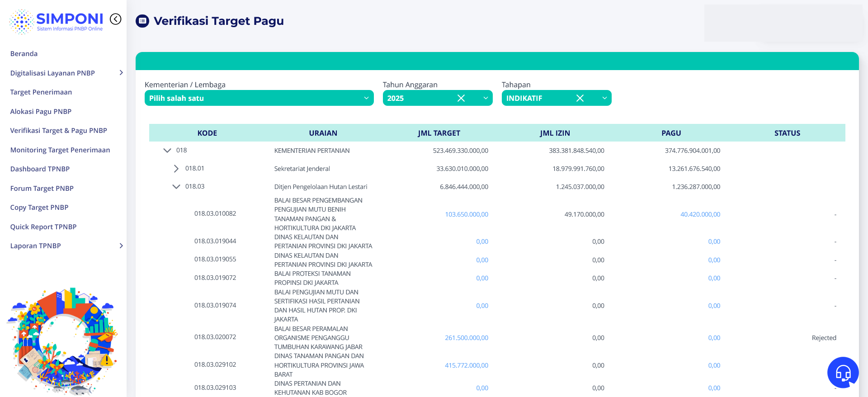This screenshot has height=397, width=868.
Task: Click the Verifikasi Target Pagu title icon
Action: pyautogui.click(x=142, y=21)
